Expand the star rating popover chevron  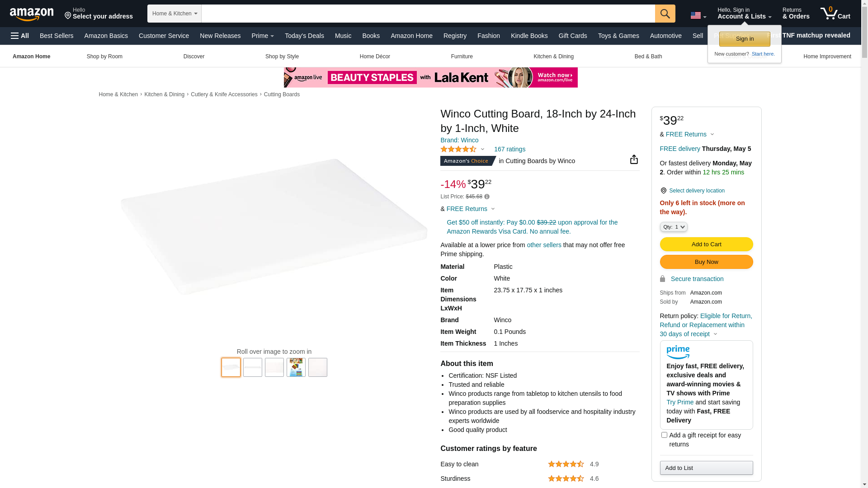(x=482, y=150)
